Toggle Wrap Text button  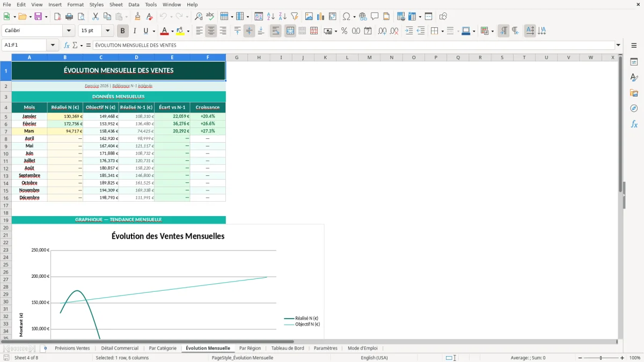[275, 31]
